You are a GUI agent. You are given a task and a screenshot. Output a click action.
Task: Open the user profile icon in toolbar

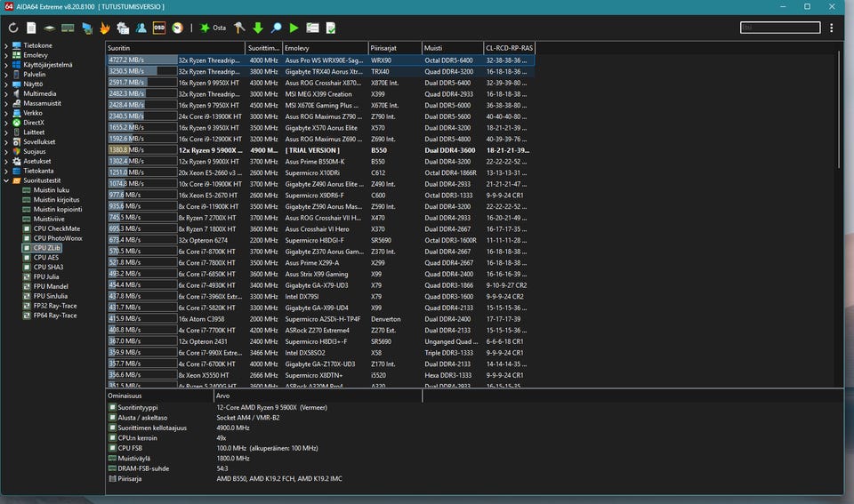[141, 28]
